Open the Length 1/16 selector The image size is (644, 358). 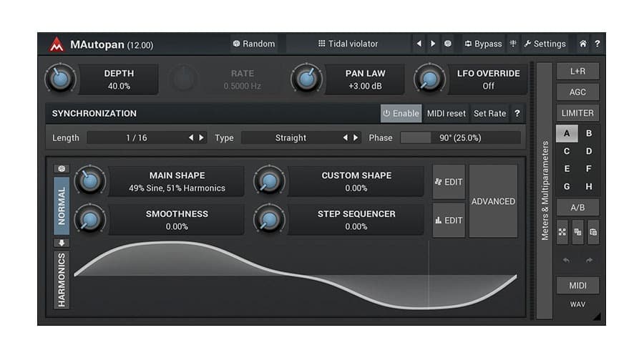coord(147,137)
